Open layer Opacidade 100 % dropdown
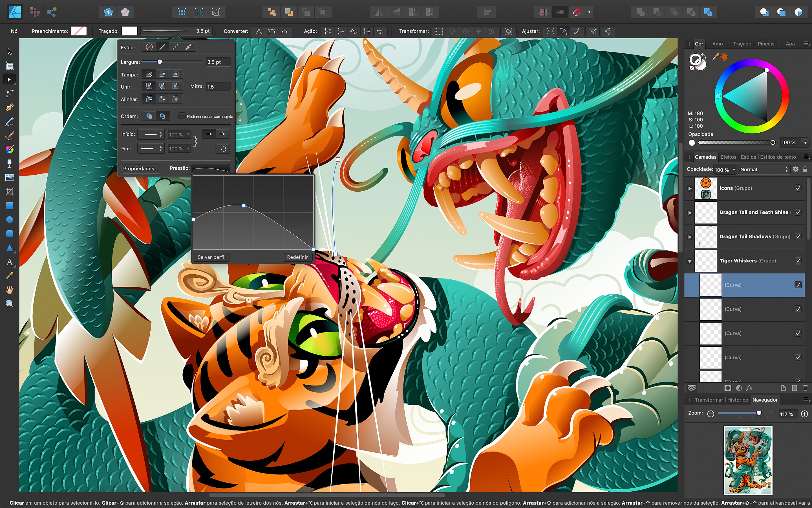Viewport: 812px width, 508px height. 725,170
